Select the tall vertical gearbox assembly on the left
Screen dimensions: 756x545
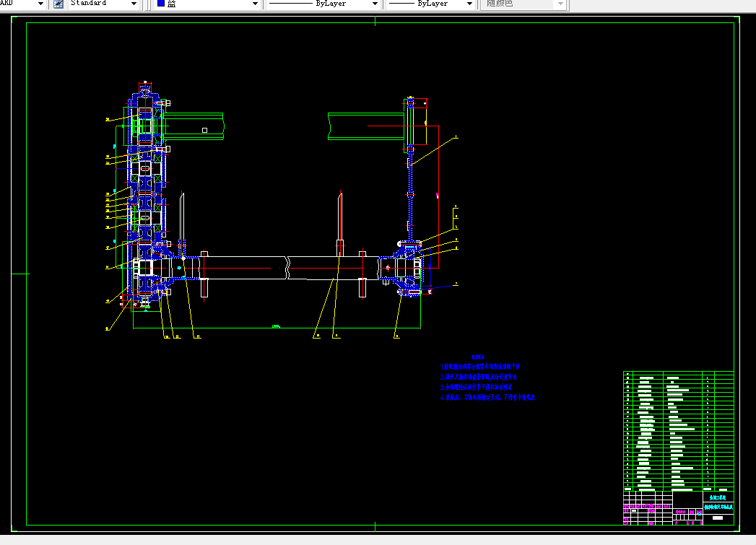pyautogui.click(x=146, y=195)
